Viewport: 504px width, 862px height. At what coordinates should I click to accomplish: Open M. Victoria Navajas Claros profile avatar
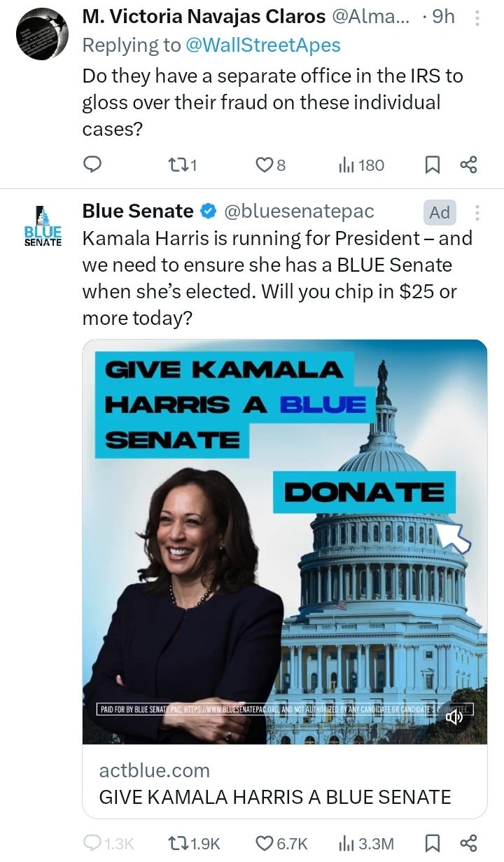click(42, 34)
